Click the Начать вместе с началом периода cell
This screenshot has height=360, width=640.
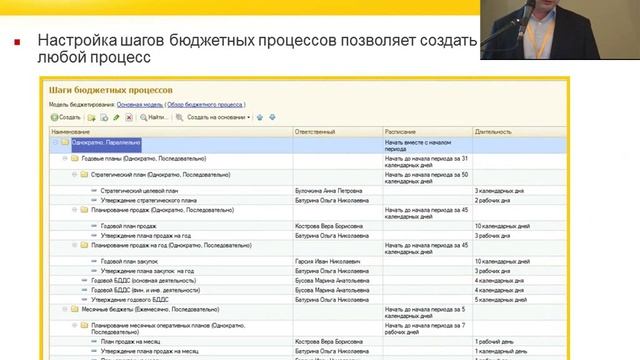point(427,146)
